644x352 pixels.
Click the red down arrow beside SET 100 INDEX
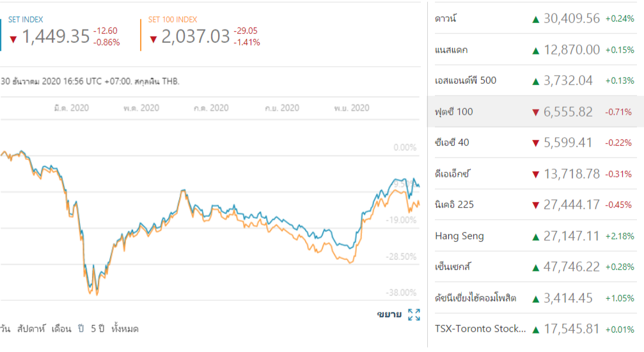click(x=153, y=39)
